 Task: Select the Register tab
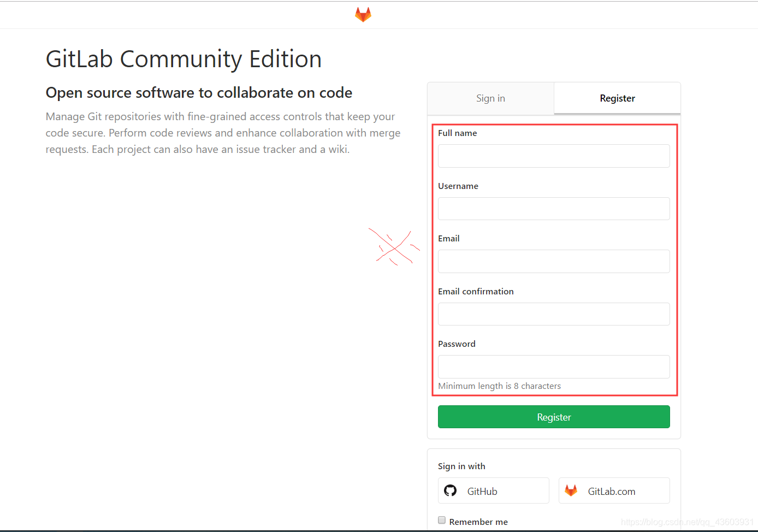pos(617,98)
